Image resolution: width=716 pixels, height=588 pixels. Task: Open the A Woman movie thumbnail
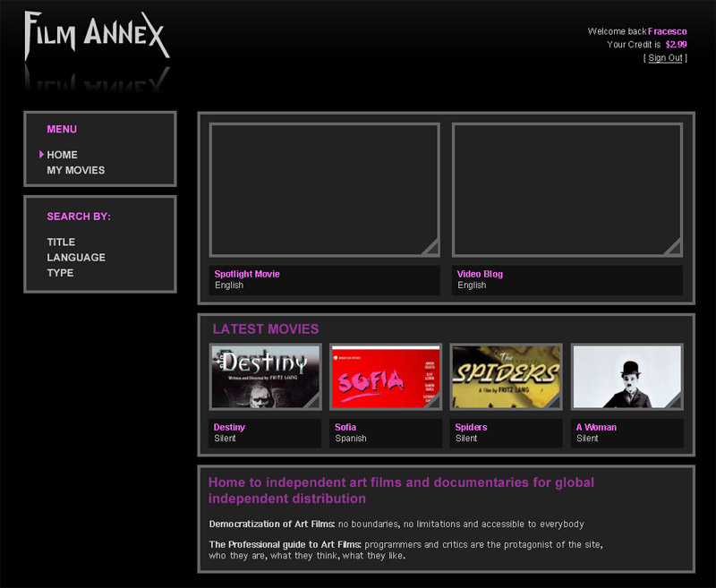pyautogui.click(x=627, y=377)
